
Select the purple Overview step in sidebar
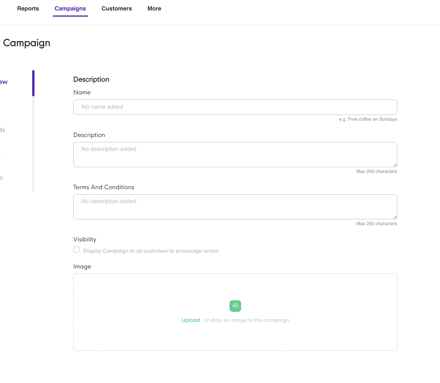(4, 82)
